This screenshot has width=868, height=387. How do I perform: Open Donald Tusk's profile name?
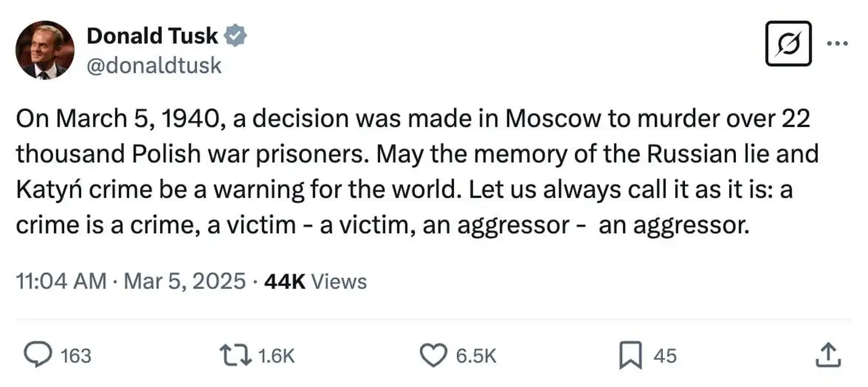(x=153, y=35)
